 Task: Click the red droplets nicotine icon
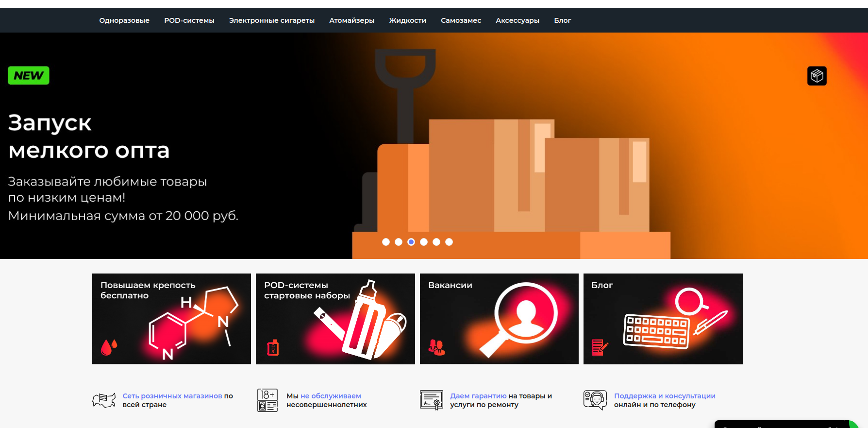point(109,347)
